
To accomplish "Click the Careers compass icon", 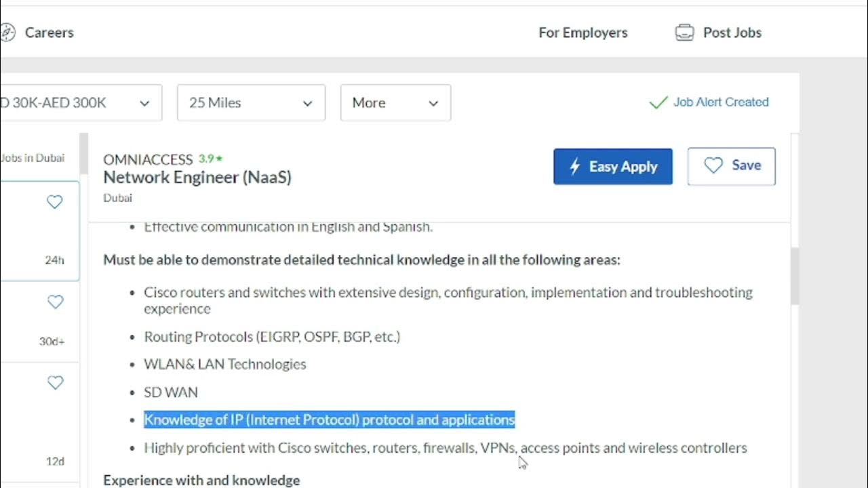I will (x=7, y=33).
